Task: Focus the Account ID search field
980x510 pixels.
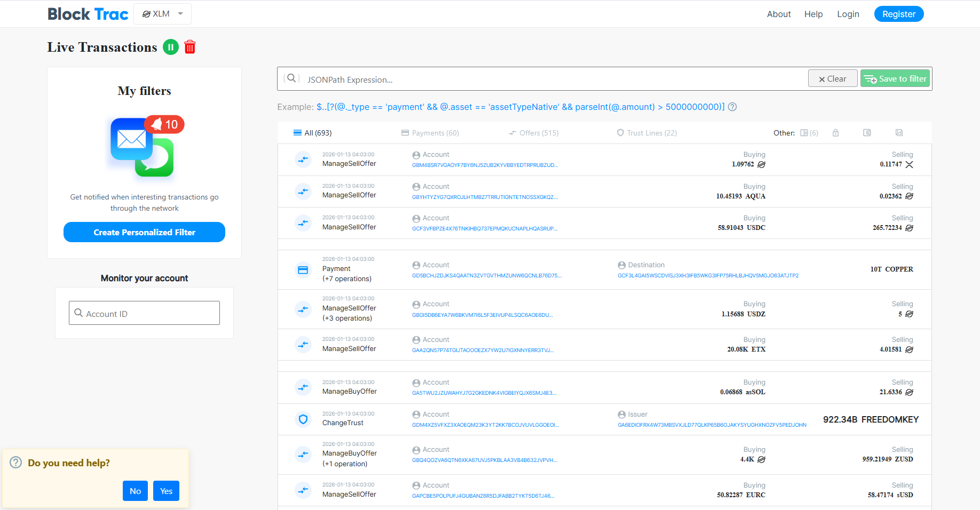Action: [x=144, y=313]
